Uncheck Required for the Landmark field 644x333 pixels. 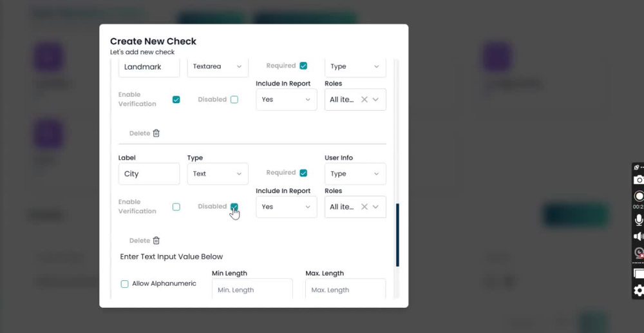coord(303,66)
